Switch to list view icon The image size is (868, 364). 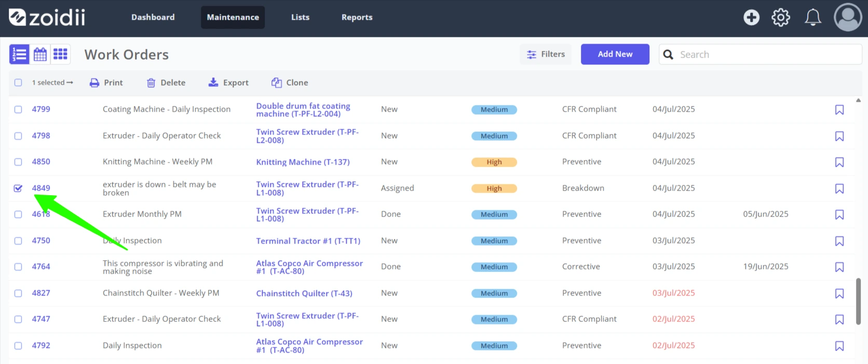point(19,54)
